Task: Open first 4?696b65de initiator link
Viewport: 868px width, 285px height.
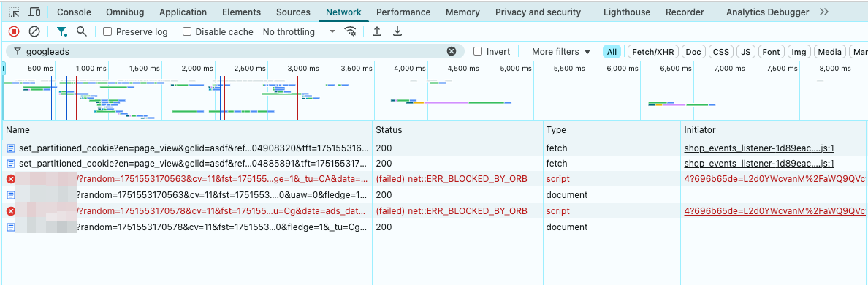Action: [x=774, y=179]
